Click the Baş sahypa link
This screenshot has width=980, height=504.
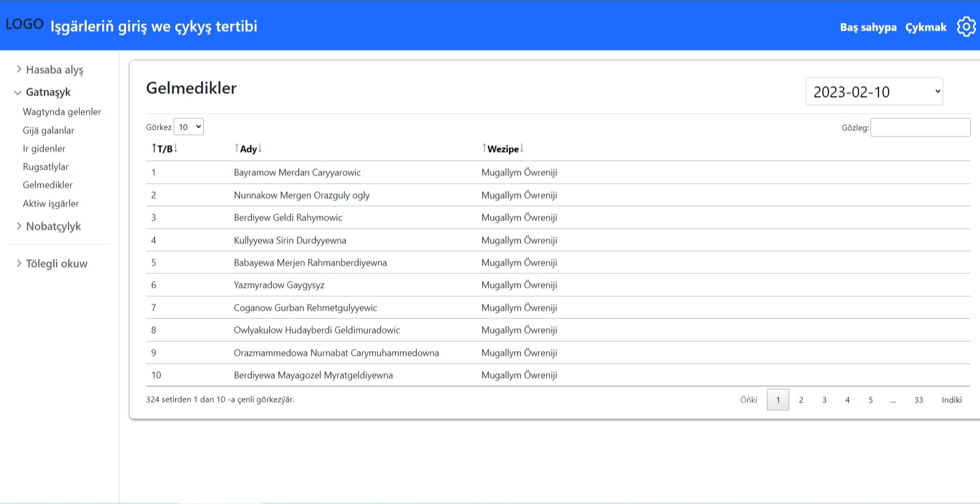click(x=868, y=27)
